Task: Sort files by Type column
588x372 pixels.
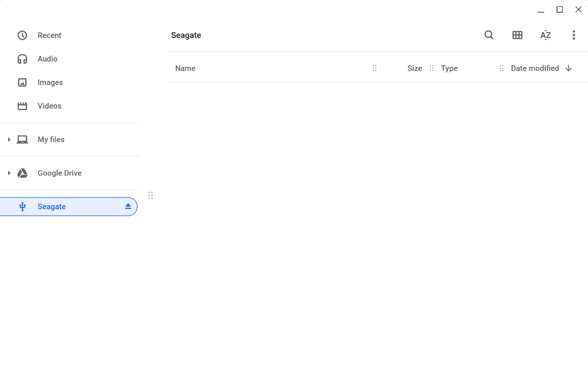Action: 449,69
